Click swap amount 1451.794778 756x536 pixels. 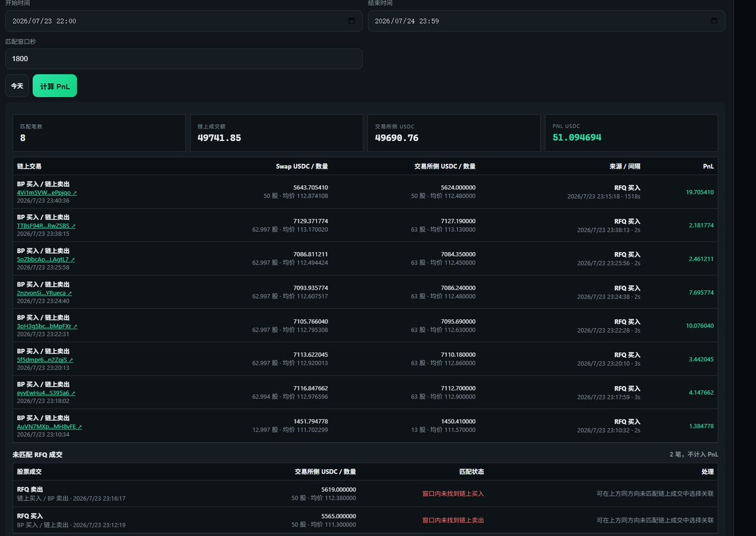pos(311,421)
